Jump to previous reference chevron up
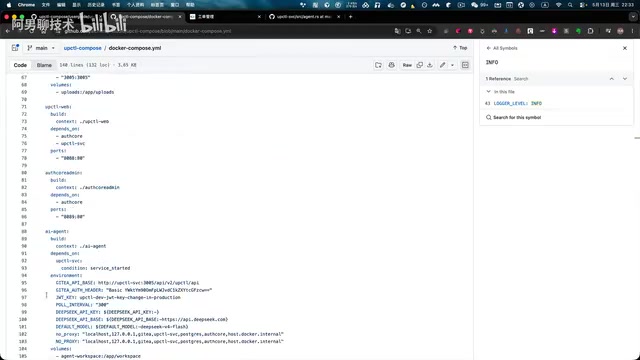This screenshot has width=640, height=360. [611, 78]
